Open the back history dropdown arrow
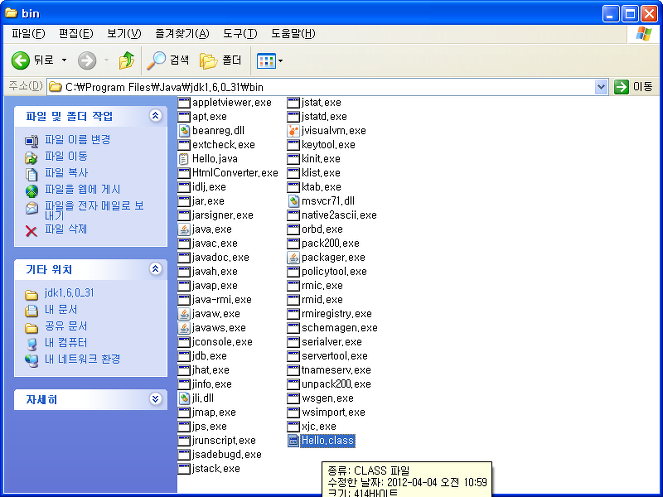Viewport: 663px width, 497px height. (64, 60)
